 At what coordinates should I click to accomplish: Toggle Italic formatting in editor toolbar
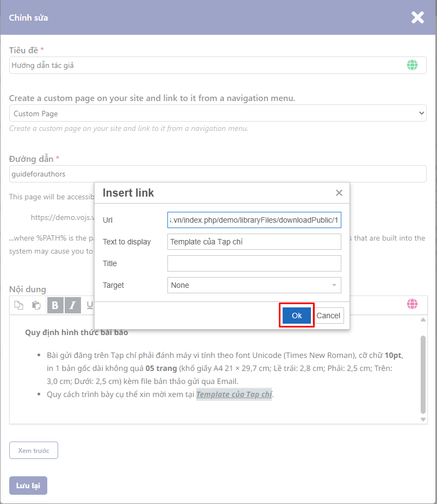(73, 305)
